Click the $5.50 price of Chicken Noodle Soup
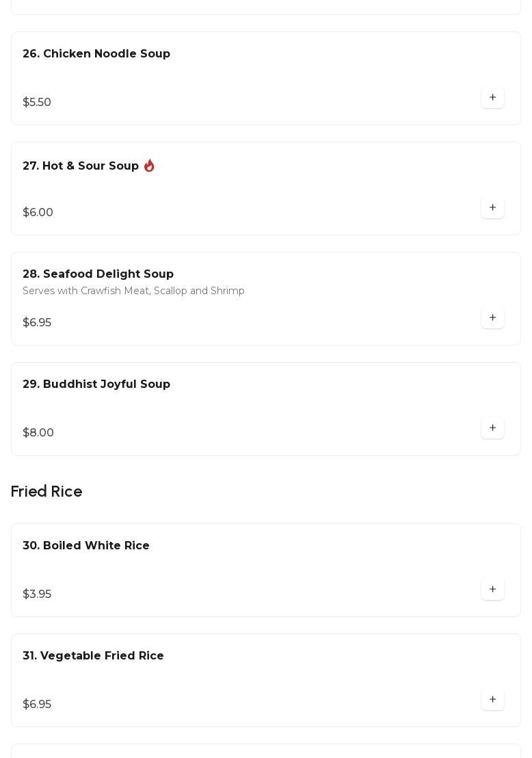 click(x=37, y=103)
